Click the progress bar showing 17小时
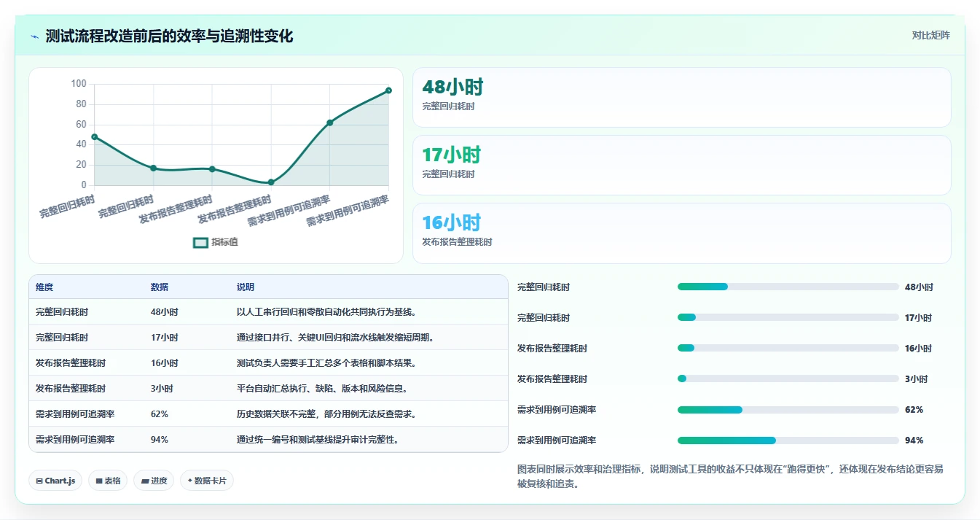 [788, 318]
